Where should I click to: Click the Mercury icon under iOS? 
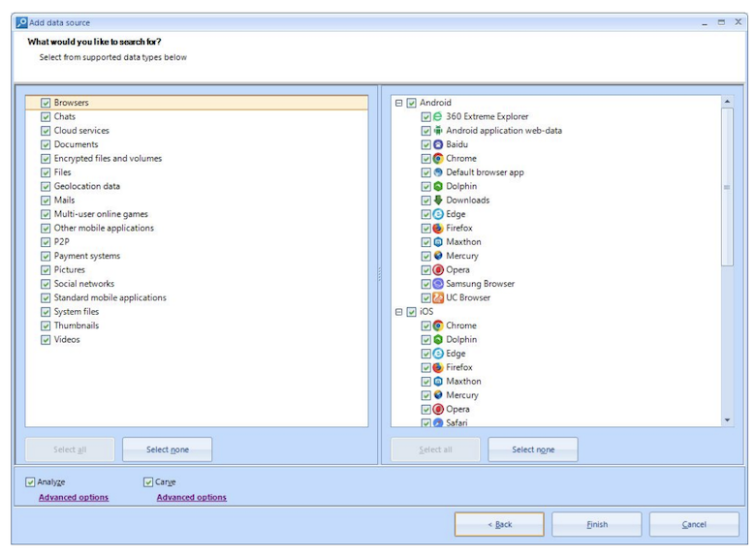438,395
